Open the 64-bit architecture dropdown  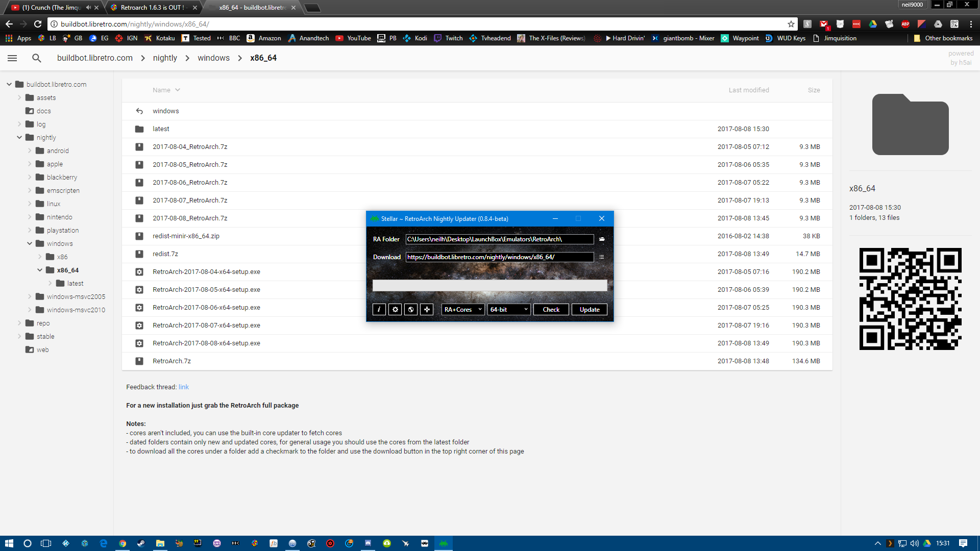(509, 309)
